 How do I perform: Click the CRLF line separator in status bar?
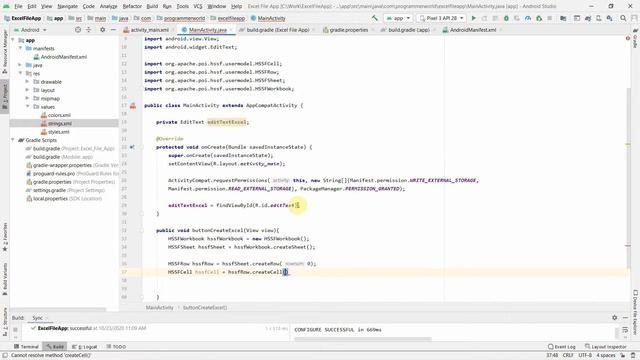click(568, 355)
